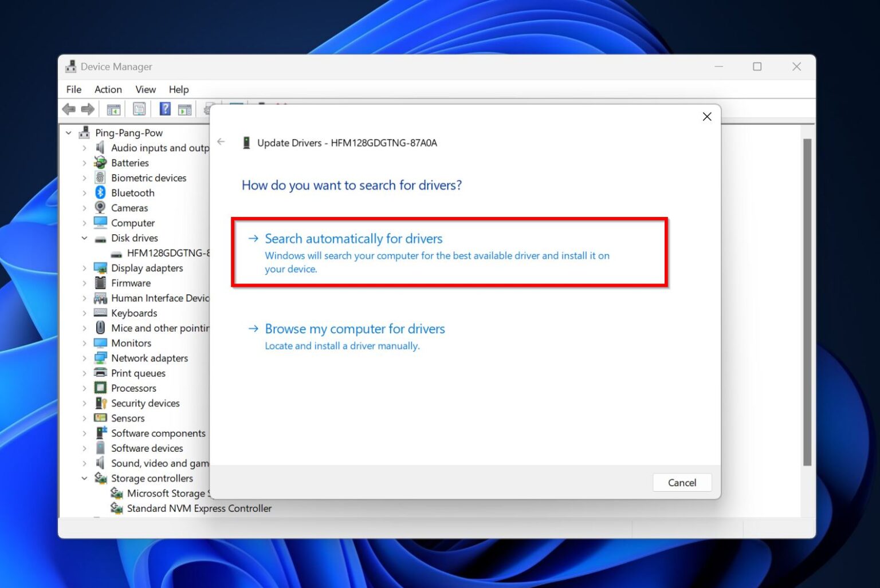Viewport: 880px width, 588px height.
Task: Select the Processors icon in the device tree
Action: tap(100, 388)
